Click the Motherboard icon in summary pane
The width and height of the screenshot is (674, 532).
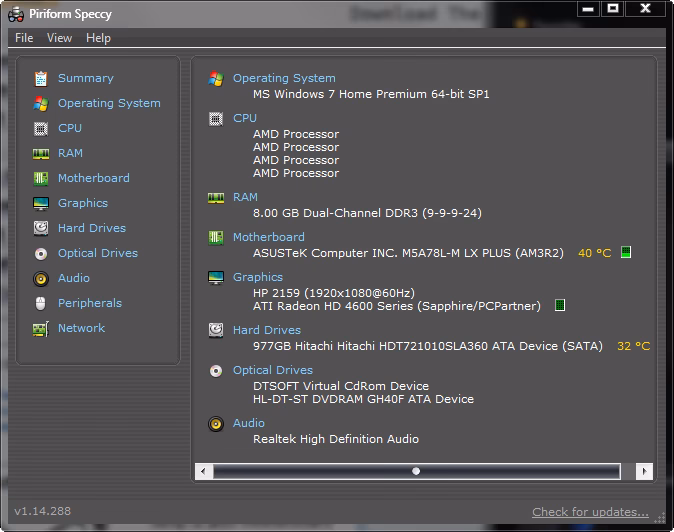(216, 237)
